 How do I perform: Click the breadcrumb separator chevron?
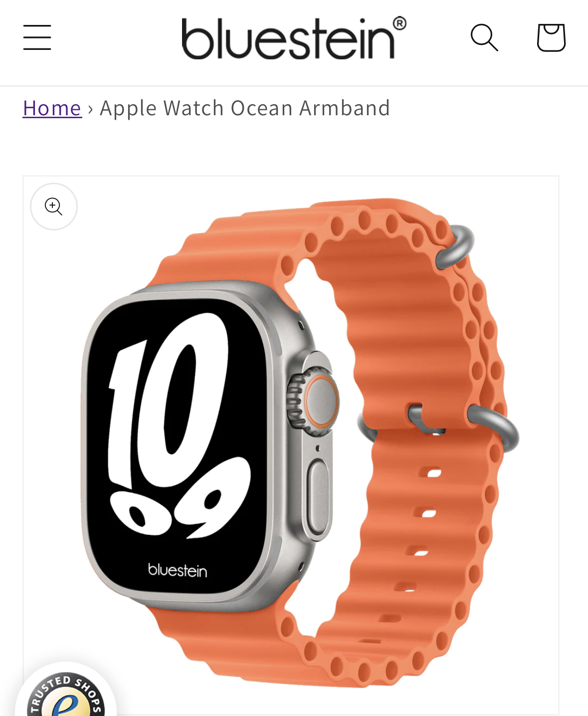coord(90,108)
